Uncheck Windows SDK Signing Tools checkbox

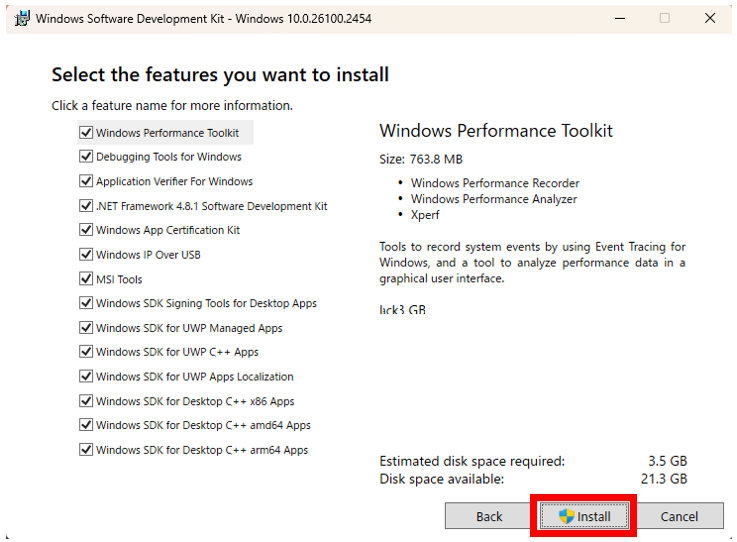click(86, 304)
